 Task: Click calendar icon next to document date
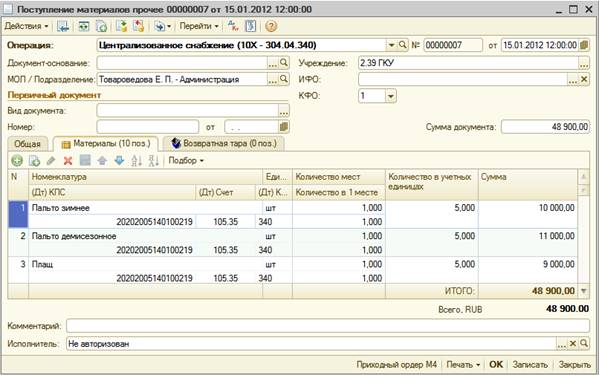(x=584, y=45)
